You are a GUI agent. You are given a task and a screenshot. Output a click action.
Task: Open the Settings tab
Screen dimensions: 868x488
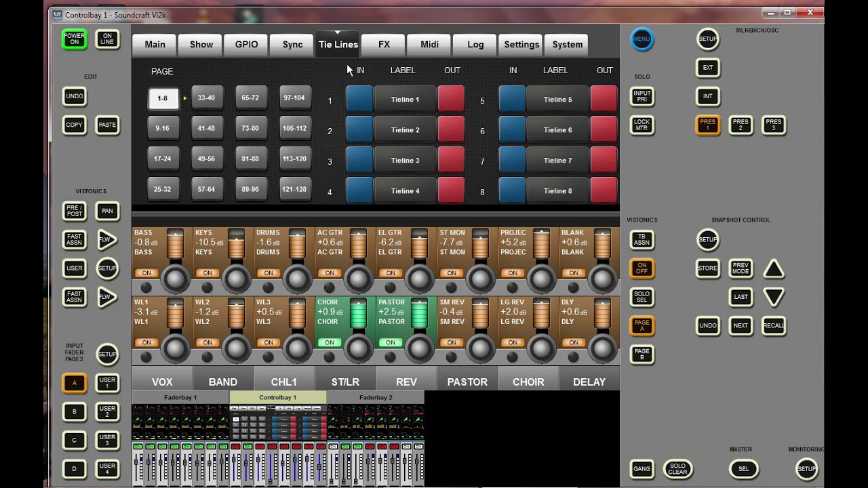pos(521,45)
